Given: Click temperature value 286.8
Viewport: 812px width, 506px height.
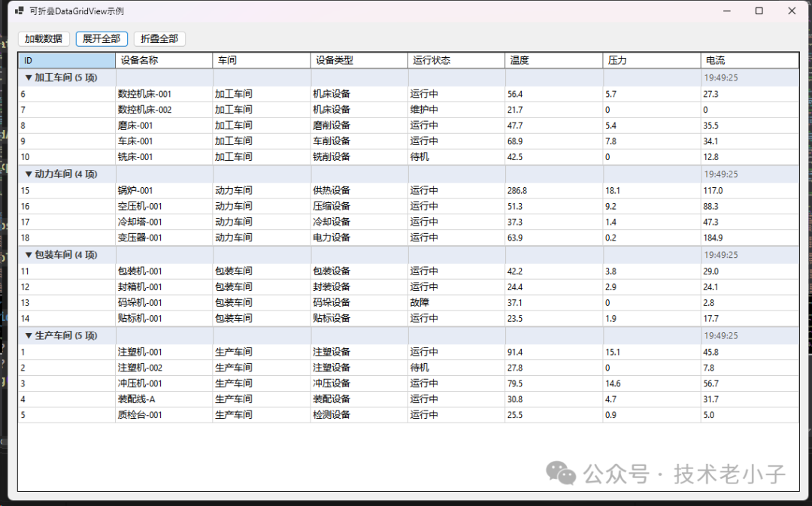Looking at the screenshot, I should (x=517, y=190).
